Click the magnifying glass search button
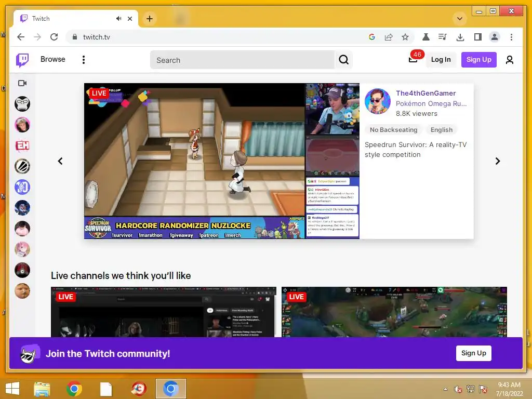532x399 pixels. (x=344, y=60)
